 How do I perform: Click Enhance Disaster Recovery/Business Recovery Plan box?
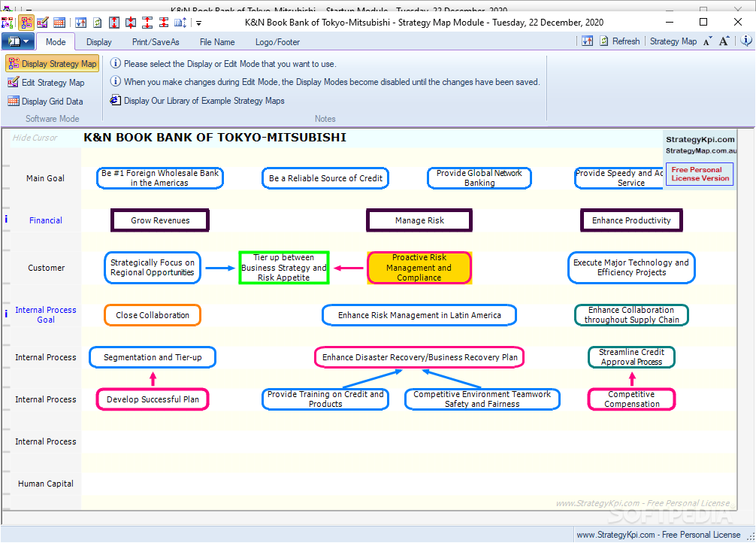point(419,357)
